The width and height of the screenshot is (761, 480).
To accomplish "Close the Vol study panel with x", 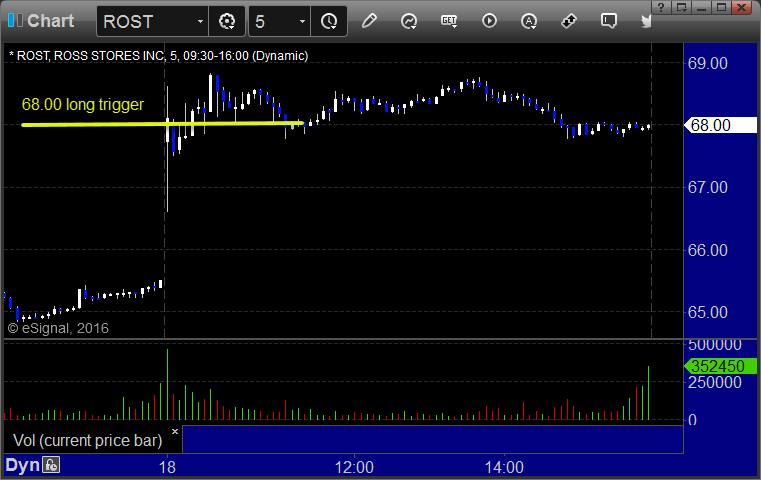I will tap(175, 431).
